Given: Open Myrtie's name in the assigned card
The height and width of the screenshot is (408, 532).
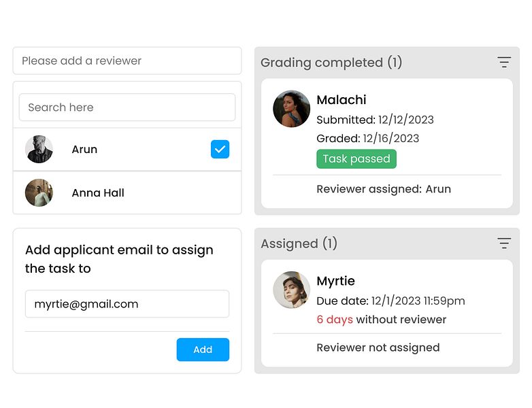Looking at the screenshot, I should [335, 281].
